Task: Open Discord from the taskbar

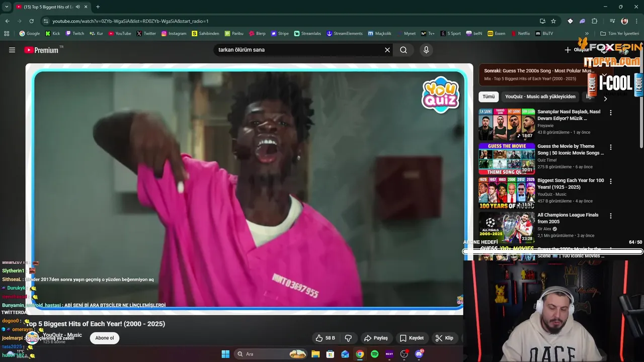Action: [x=419, y=354]
